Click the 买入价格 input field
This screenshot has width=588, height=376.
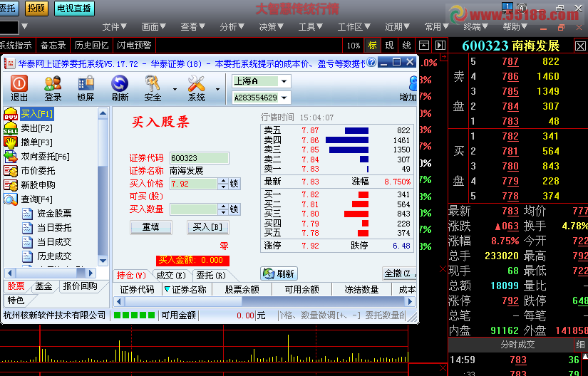pos(193,184)
